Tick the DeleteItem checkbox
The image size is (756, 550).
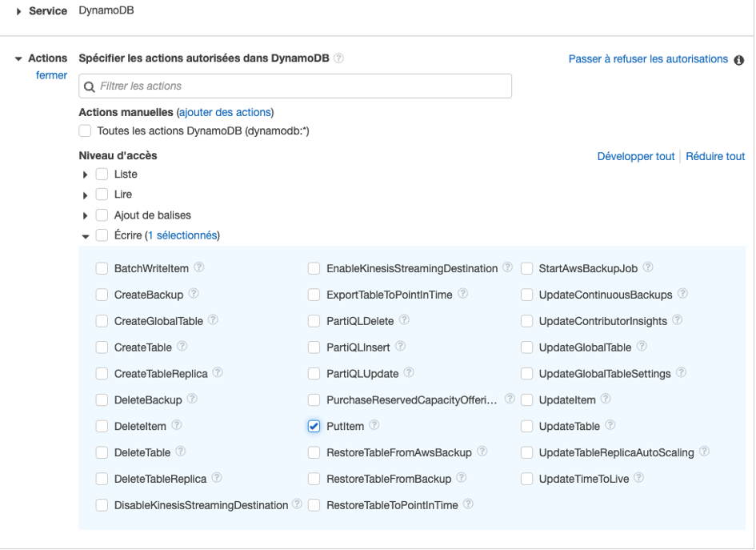[x=102, y=426]
